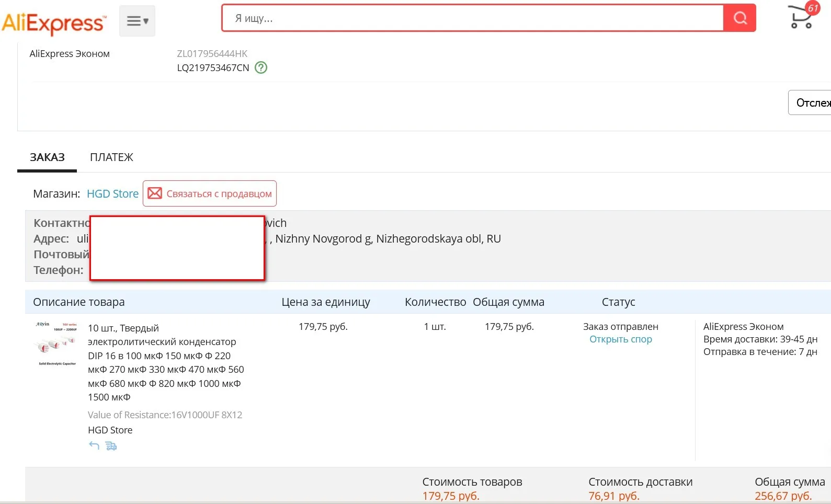The image size is (831, 504).
Task: Click the AliExpress logo
Action: coord(54,23)
